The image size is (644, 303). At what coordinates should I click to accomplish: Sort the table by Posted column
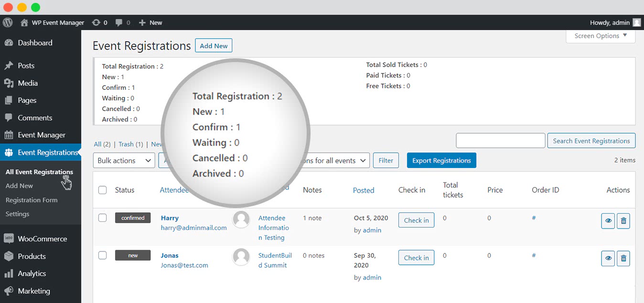[x=363, y=190]
